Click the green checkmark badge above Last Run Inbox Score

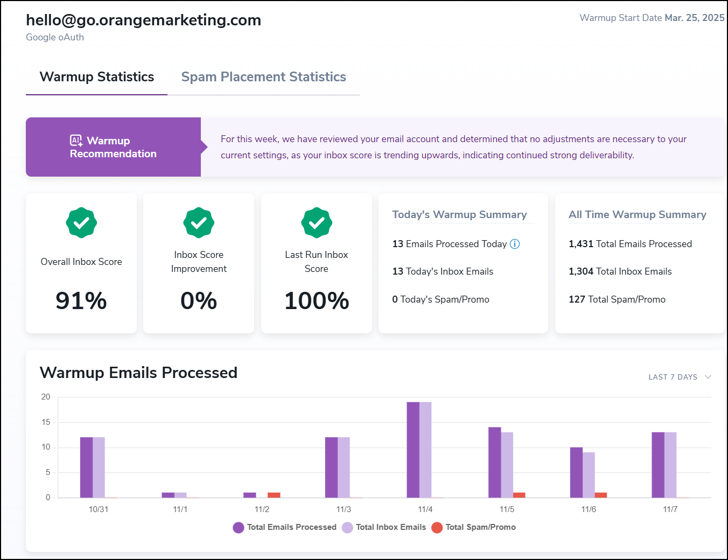(x=317, y=222)
